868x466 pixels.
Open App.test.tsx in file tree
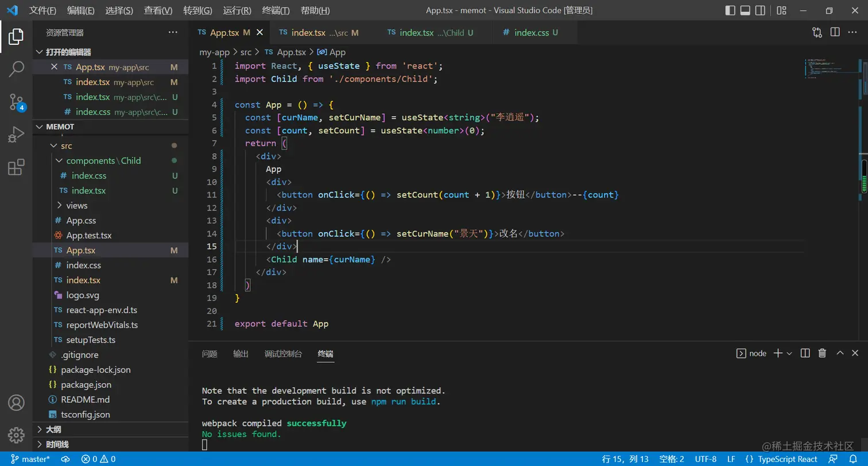click(x=111, y=236)
